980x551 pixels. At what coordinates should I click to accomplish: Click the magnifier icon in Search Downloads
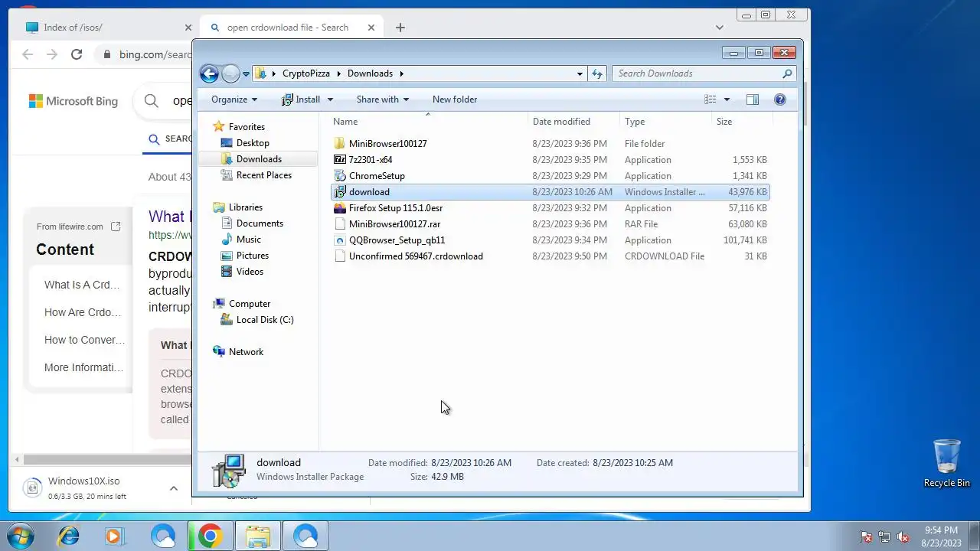[x=787, y=73]
